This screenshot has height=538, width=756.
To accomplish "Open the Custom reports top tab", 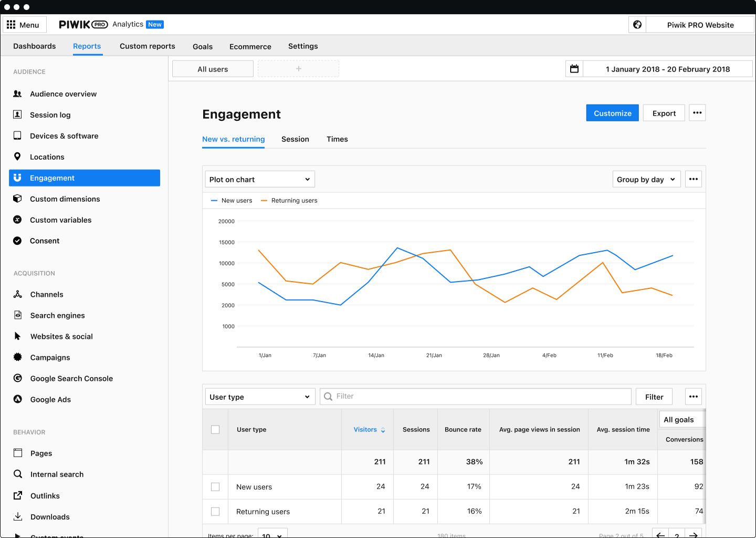I will coord(148,46).
